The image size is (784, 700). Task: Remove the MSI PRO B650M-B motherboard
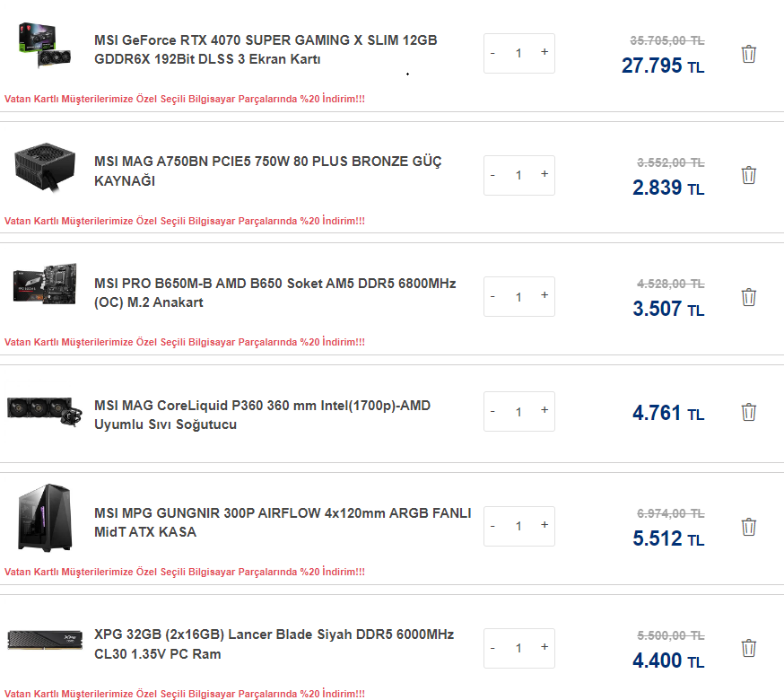749,297
